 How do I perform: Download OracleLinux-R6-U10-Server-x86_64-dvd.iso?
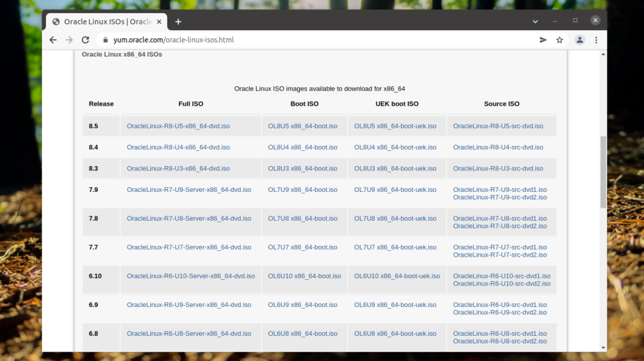pyautogui.click(x=191, y=276)
